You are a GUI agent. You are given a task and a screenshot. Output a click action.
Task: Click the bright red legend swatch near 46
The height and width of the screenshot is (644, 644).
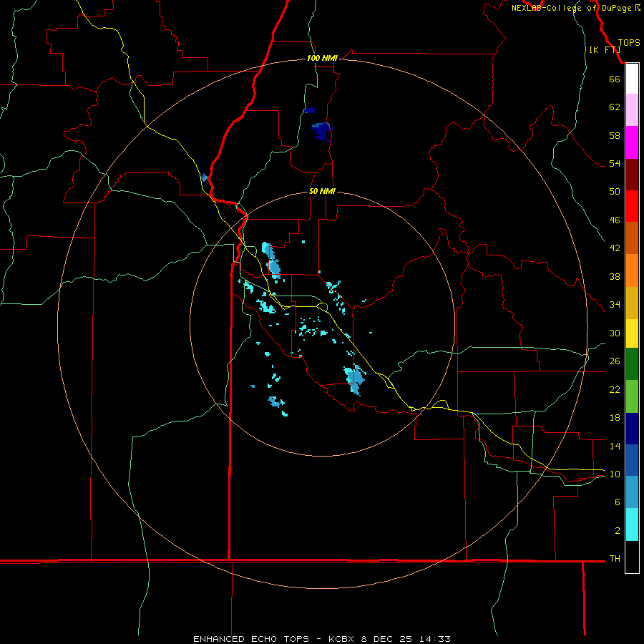coord(632,206)
